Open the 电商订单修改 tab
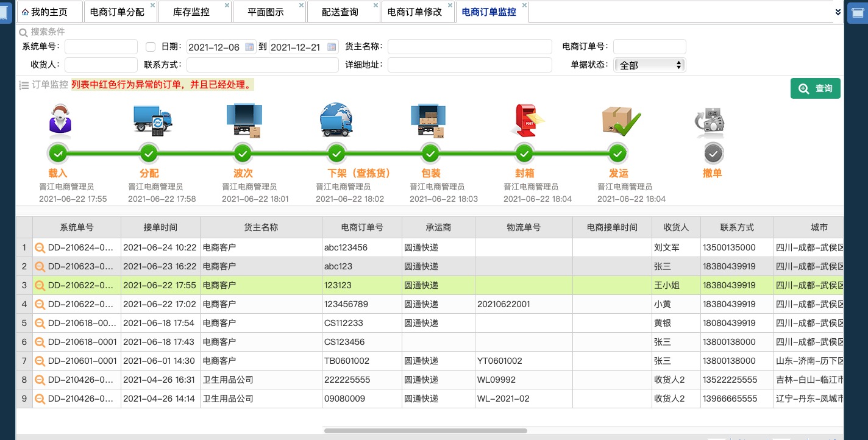This screenshot has width=868, height=440. [414, 12]
